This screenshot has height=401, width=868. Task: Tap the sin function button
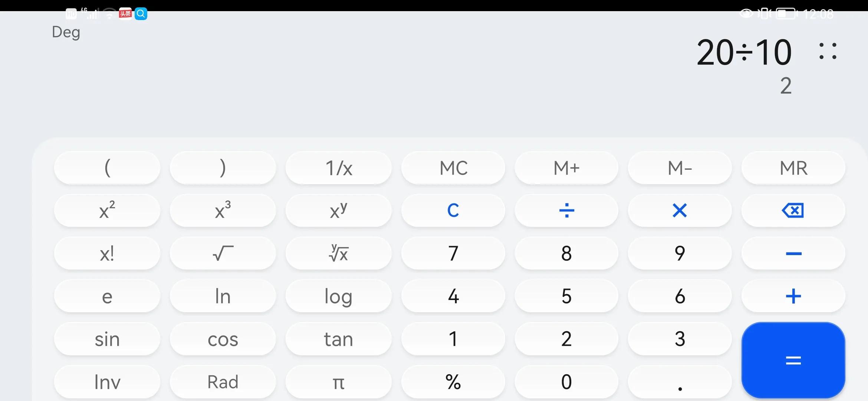tap(107, 339)
